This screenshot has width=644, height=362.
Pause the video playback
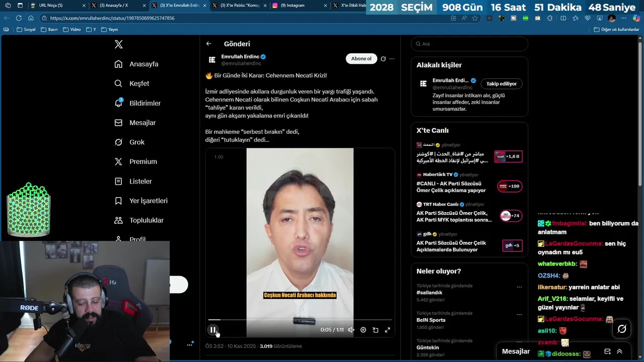click(213, 330)
